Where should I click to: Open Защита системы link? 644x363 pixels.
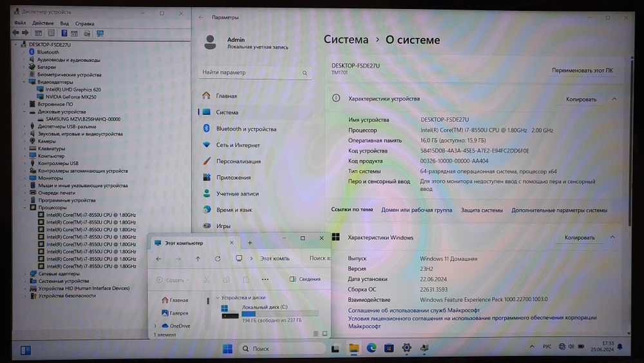[x=481, y=210]
